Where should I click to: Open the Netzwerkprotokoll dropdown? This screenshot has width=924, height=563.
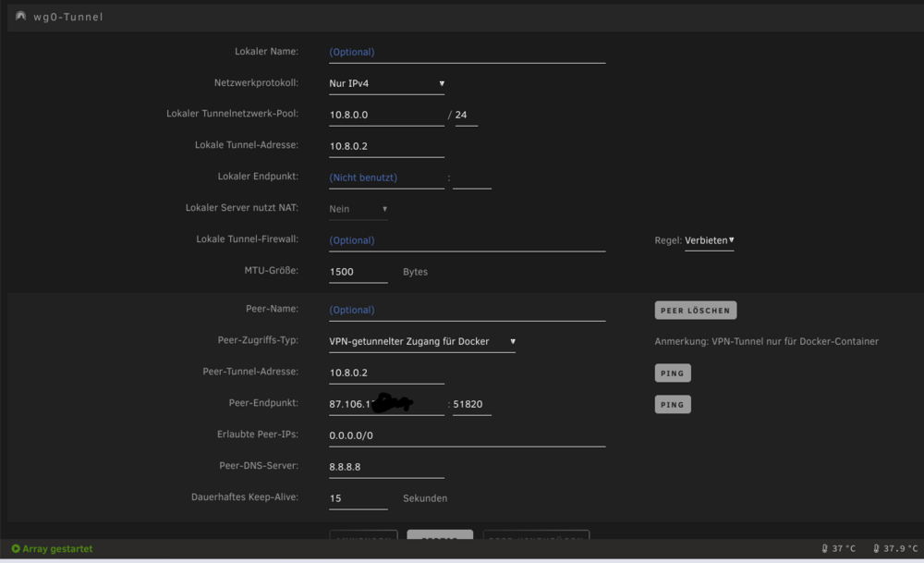(x=386, y=84)
